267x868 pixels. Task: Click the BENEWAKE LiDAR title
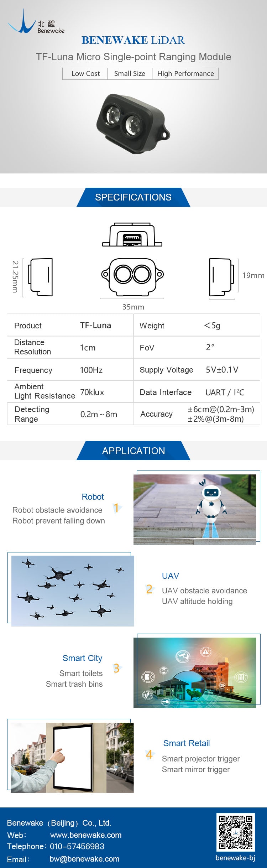click(133, 40)
